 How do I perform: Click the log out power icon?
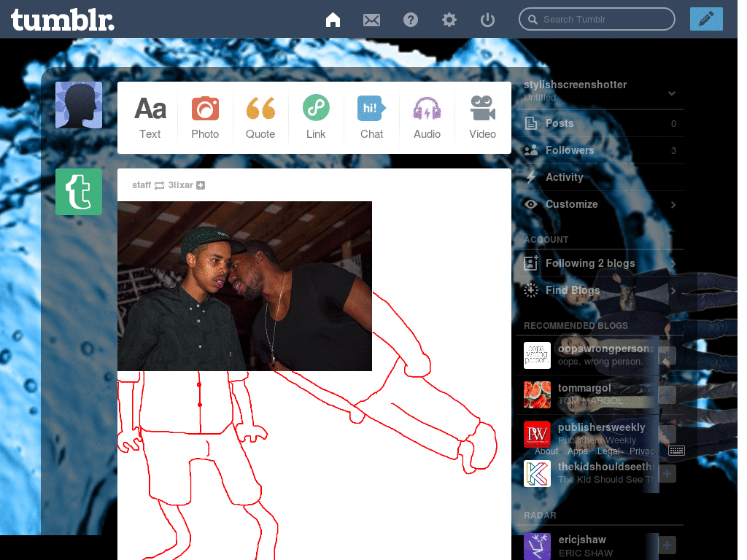click(487, 20)
